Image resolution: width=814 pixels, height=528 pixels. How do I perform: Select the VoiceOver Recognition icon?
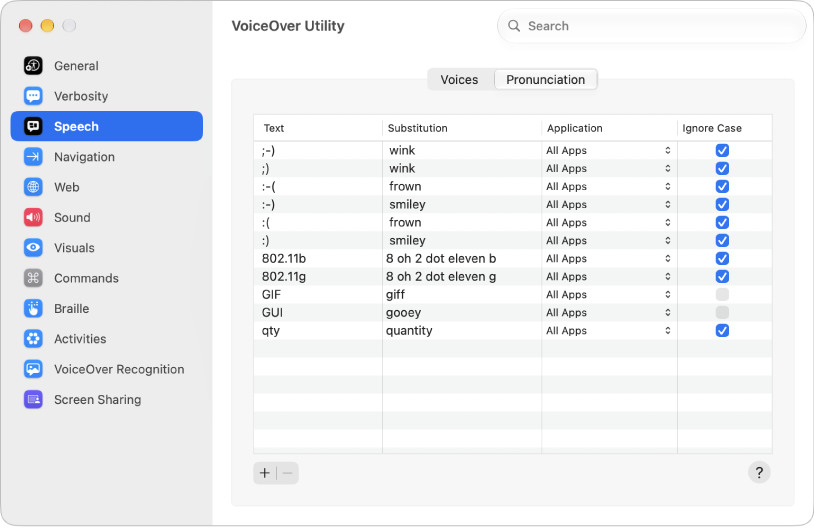(33, 369)
